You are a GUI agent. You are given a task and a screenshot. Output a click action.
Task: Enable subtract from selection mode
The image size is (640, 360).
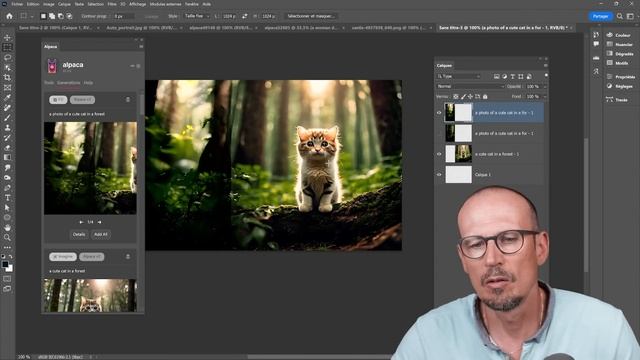(60, 16)
